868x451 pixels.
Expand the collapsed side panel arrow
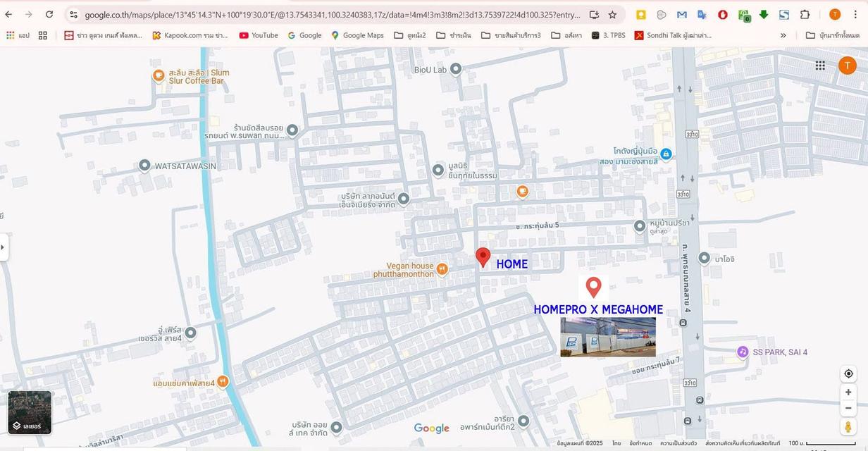point(4,247)
